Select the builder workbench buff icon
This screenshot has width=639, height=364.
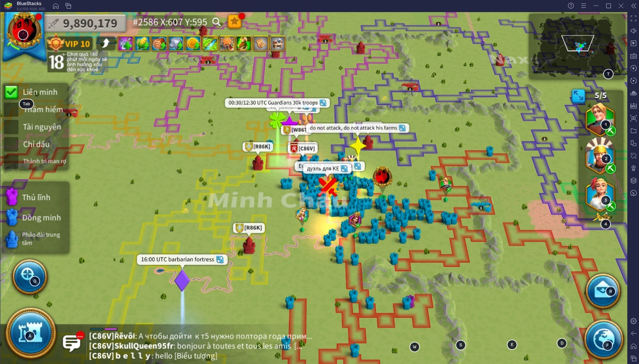tap(277, 44)
